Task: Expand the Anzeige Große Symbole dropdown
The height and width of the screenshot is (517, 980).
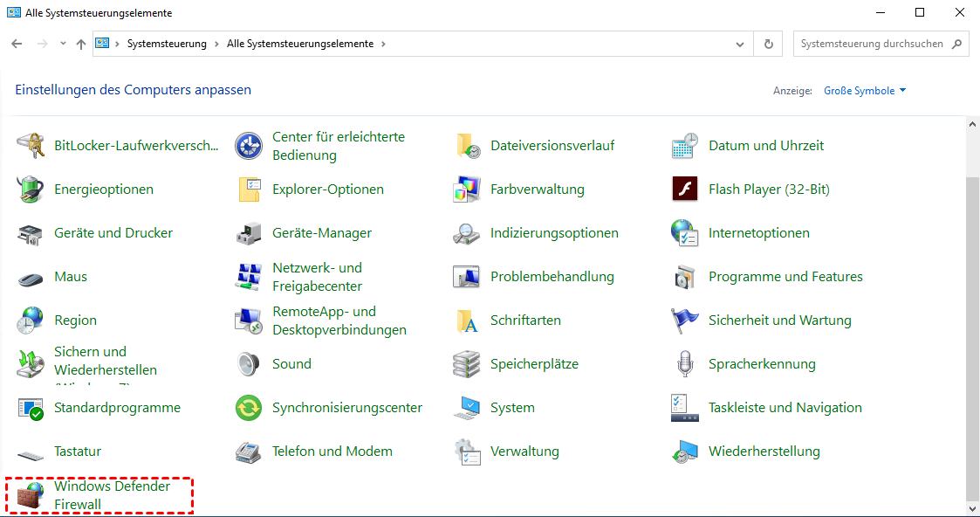Action: point(865,91)
